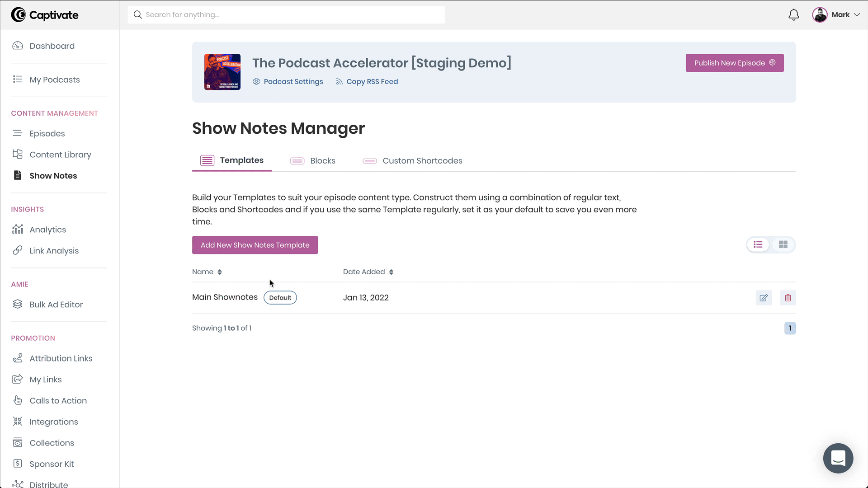This screenshot has width=868, height=488.
Task: Click the Analytics sidebar icon
Action: coord(17,230)
